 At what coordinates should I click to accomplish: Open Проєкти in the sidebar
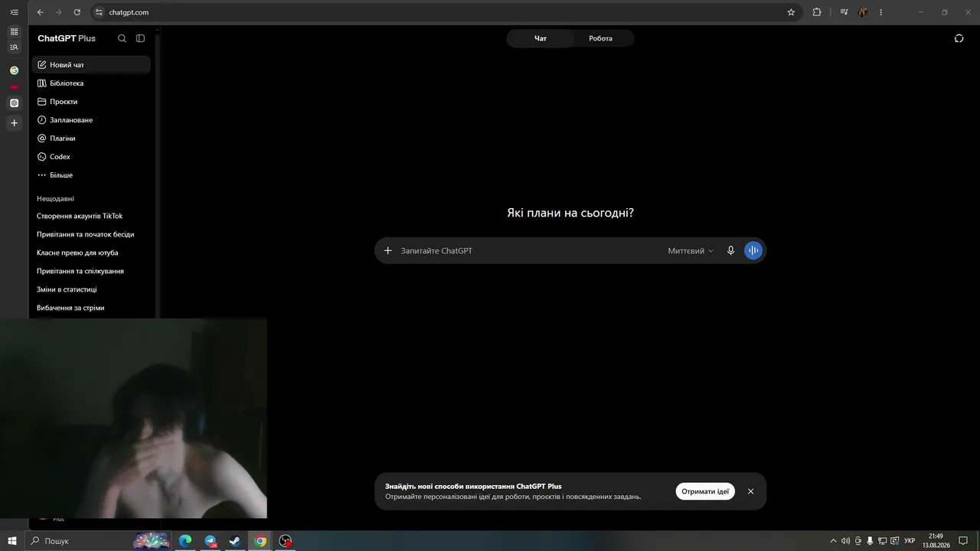click(x=91, y=102)
